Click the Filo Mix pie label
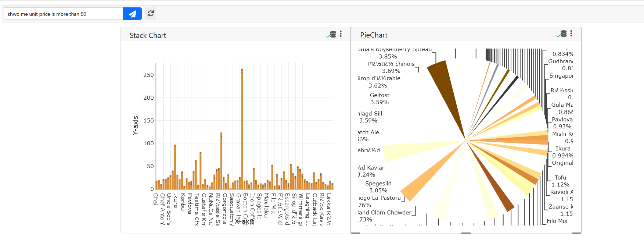The image size is (644, 245). tap(557, 221)
